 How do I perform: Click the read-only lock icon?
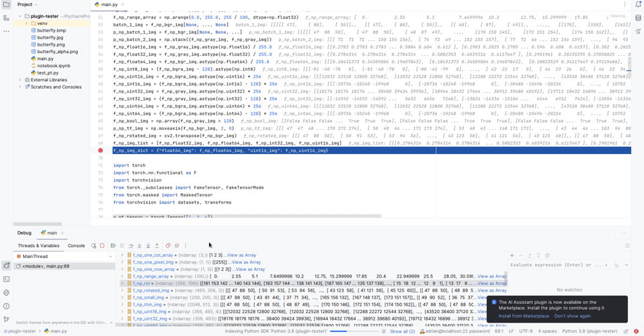[x=626, y=331]
